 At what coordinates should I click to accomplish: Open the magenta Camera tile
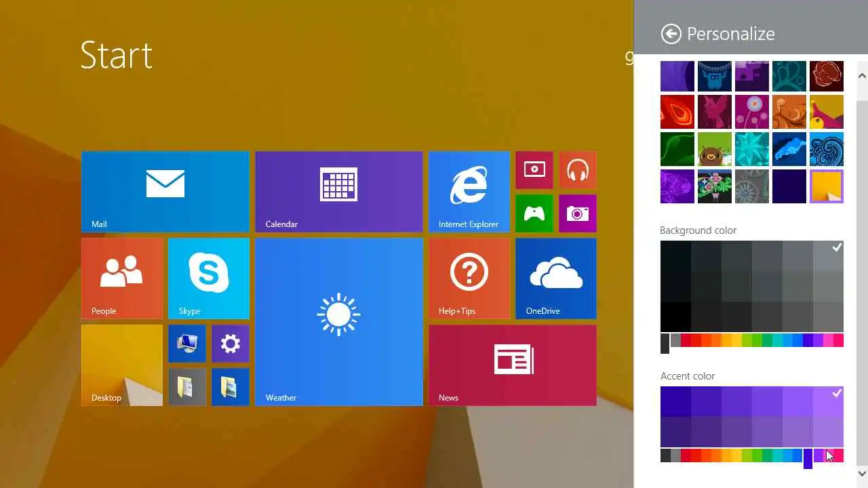(x=578, y=213)
